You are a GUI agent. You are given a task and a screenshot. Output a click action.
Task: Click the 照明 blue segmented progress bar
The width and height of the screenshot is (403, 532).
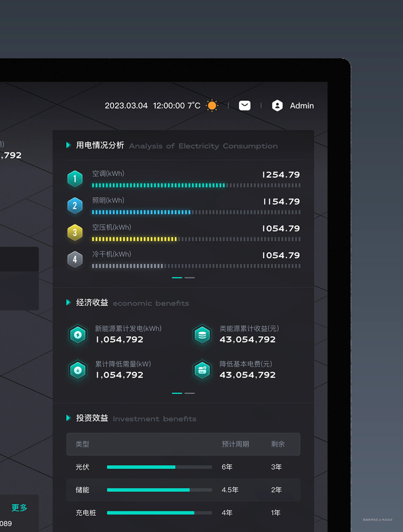click(196, 212)
